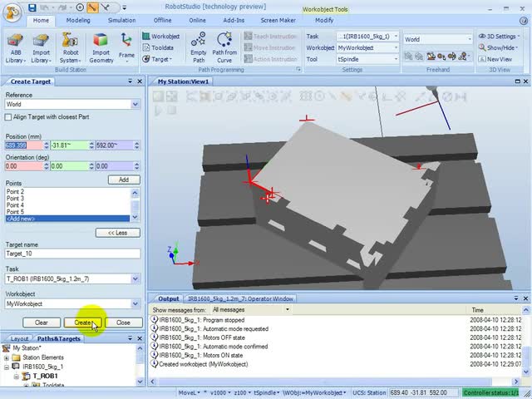The image size is (532, 399).
Task: Click Controller status indicator
Action: [491, 392]
